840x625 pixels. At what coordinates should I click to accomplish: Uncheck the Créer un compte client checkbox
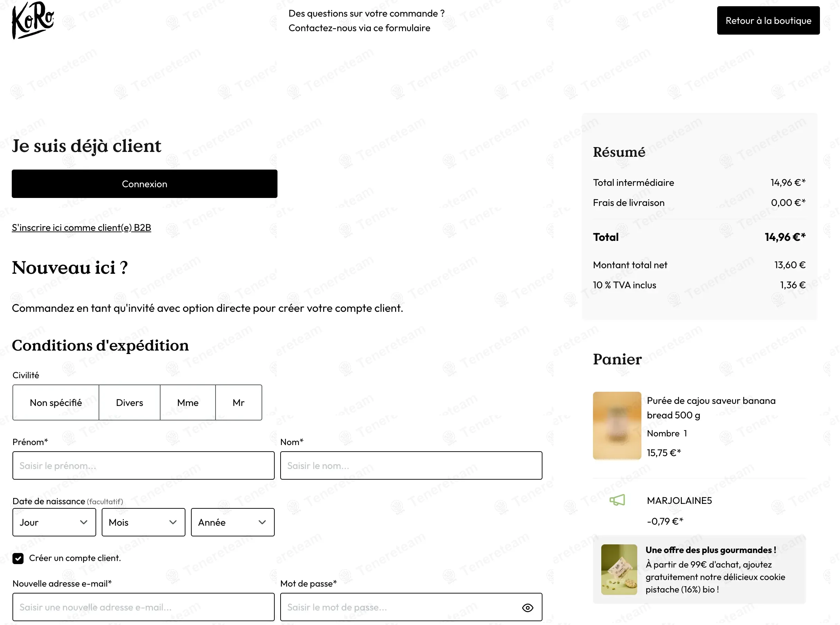pos(18,559)
